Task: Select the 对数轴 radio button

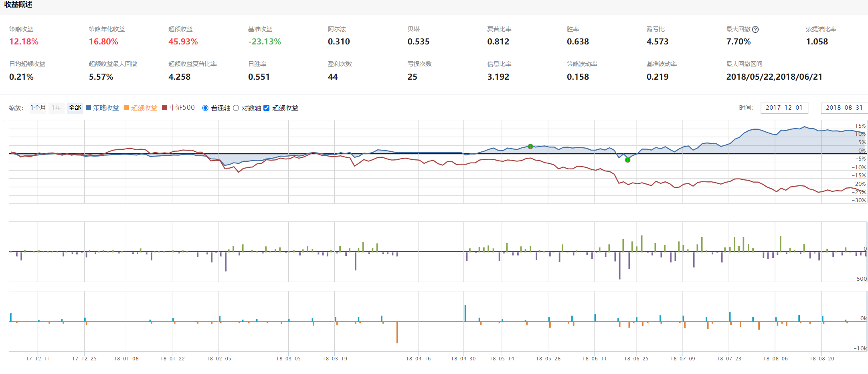Action: [x=236, y=108]
